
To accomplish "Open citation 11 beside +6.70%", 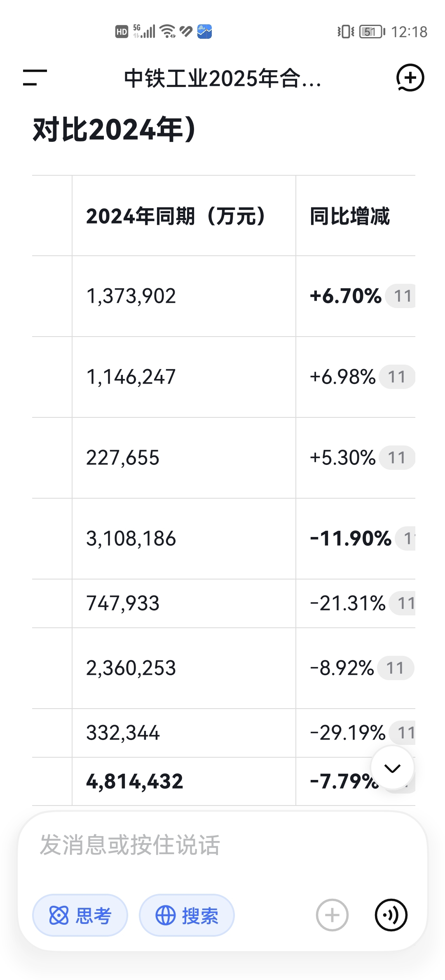I will [x=402, y=296].
